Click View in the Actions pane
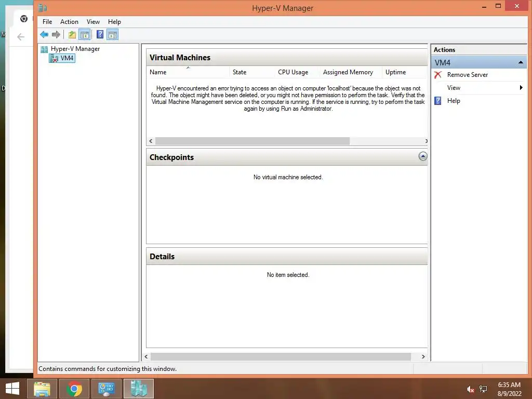The width and height of the screenshot is (532, 399). coord(454,87)
